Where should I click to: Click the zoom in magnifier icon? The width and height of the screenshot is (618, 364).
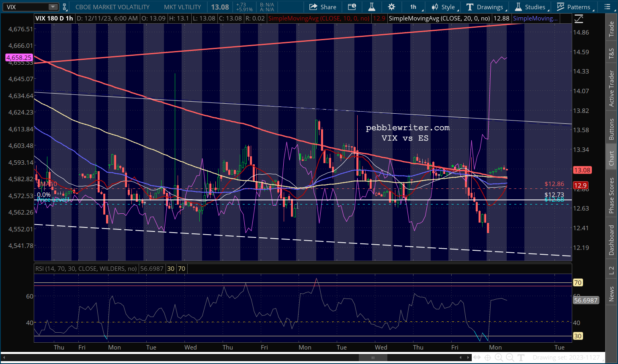499,357
